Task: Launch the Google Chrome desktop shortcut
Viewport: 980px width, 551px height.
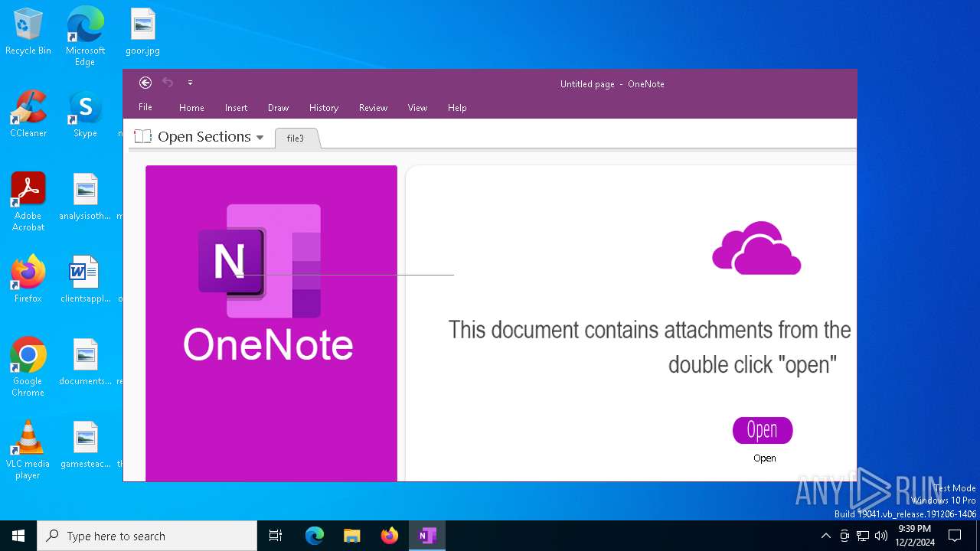Action: pos(28,367)
